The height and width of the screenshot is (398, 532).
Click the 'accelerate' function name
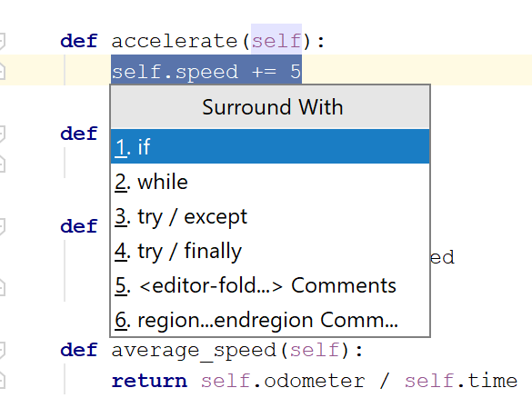point(175,42)
